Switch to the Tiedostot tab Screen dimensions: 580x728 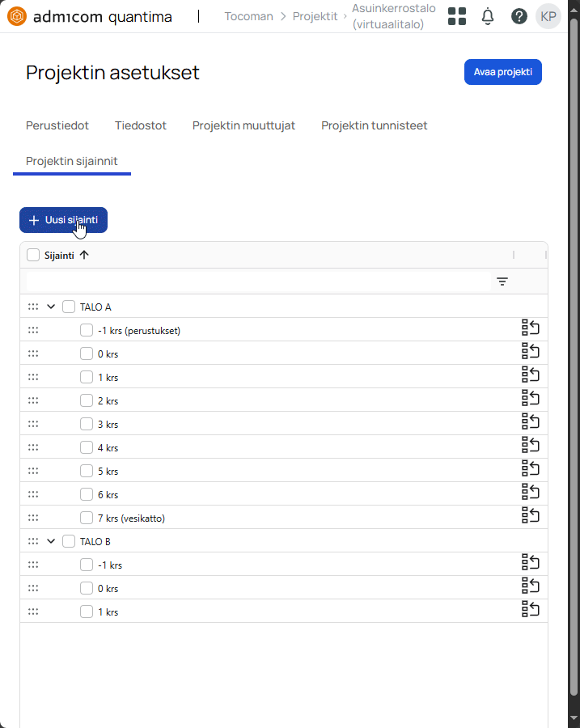point(141,125)
